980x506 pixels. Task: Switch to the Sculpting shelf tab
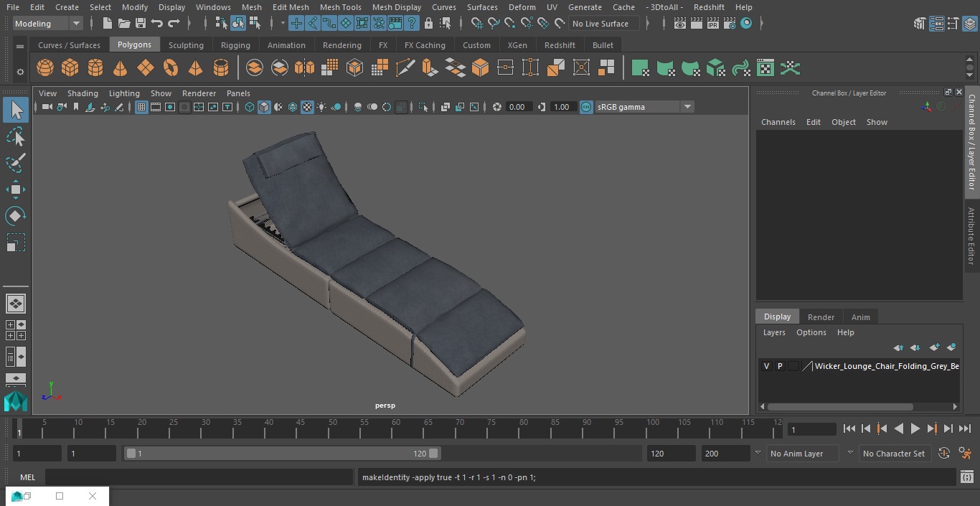click(186, 44)
